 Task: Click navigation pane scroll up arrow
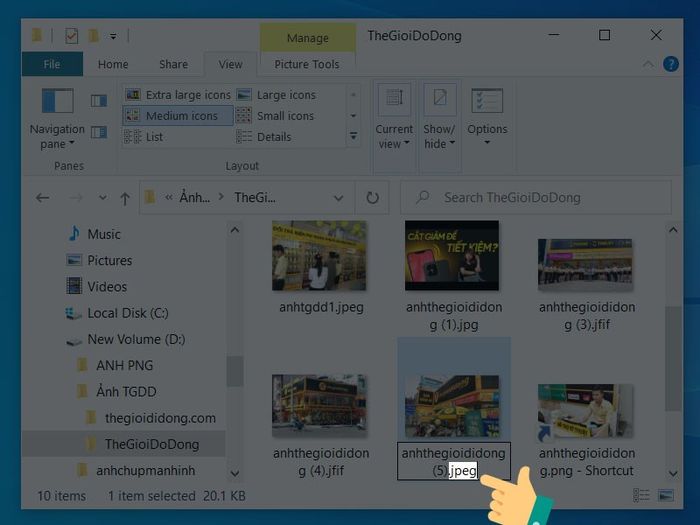(235, 230)
